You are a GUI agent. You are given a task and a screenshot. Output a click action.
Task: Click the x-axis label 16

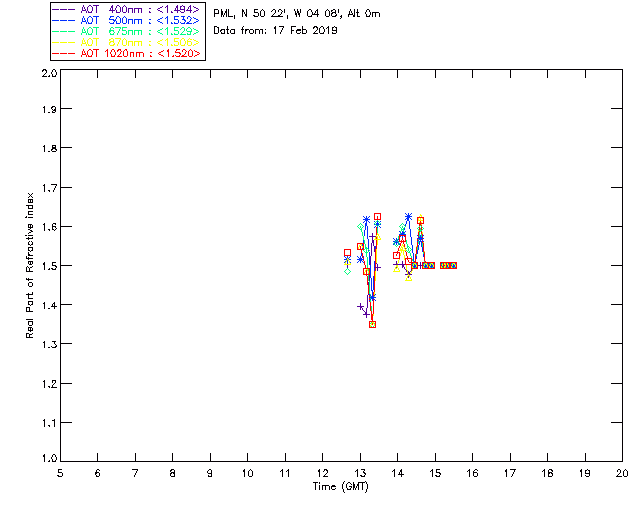click(472, 473)
